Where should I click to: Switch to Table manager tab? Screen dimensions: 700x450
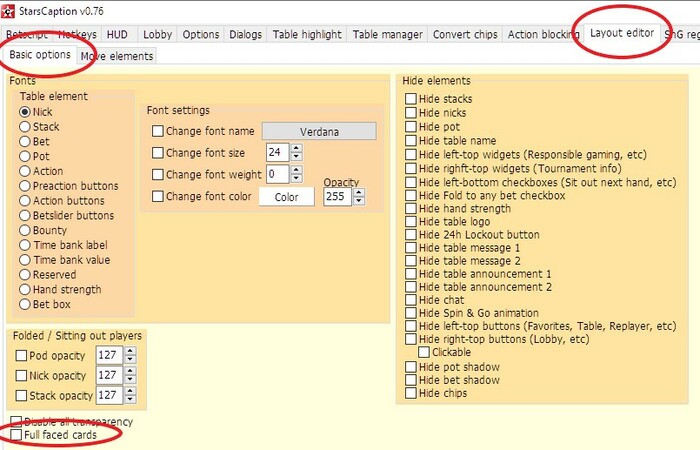pyautogui.click(x=387, y=34)
